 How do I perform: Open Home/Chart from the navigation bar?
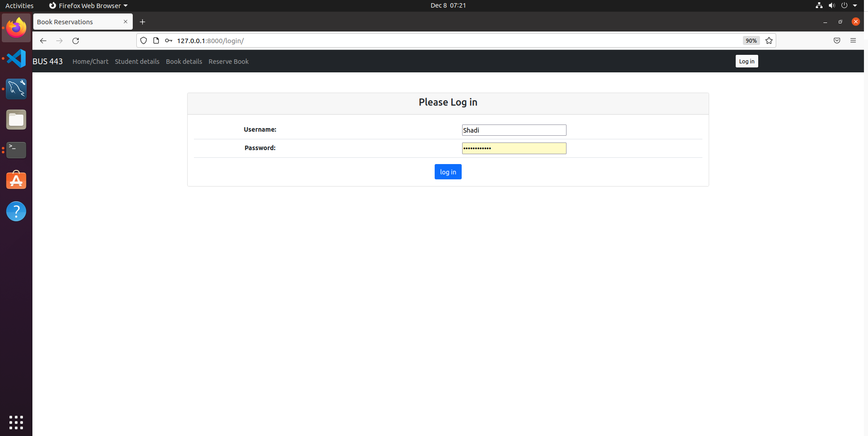click(90, 61)
